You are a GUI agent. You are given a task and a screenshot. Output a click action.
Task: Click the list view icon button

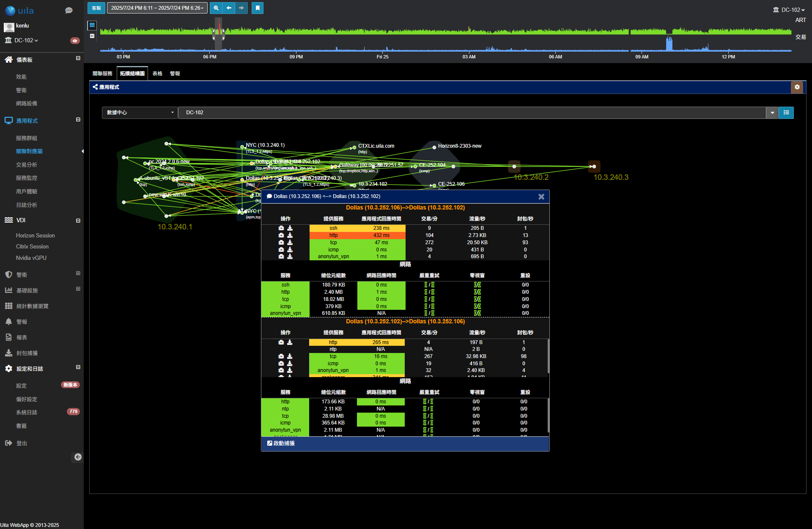pos(786,113)
